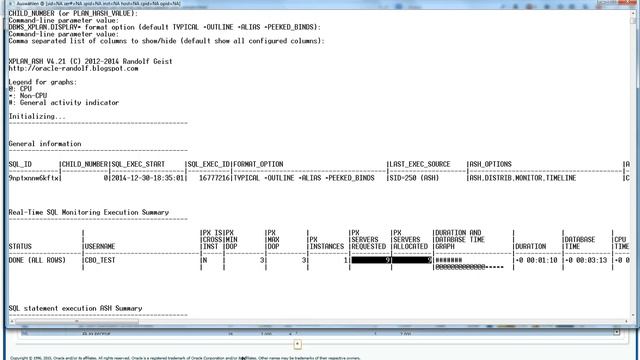This screenshot has width=640, height=360.
Task: Click the SQL_EXEC_START column header
Action: pos(138,164)
